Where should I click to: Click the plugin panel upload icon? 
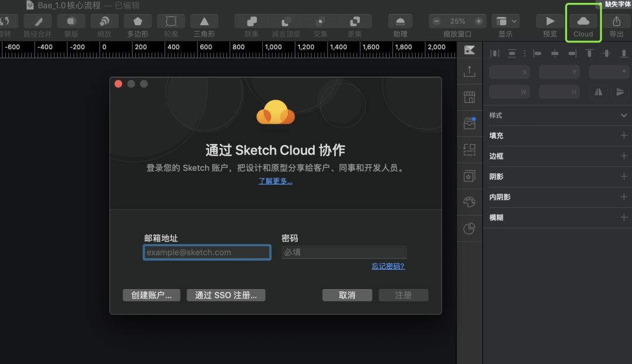point(469,71)
